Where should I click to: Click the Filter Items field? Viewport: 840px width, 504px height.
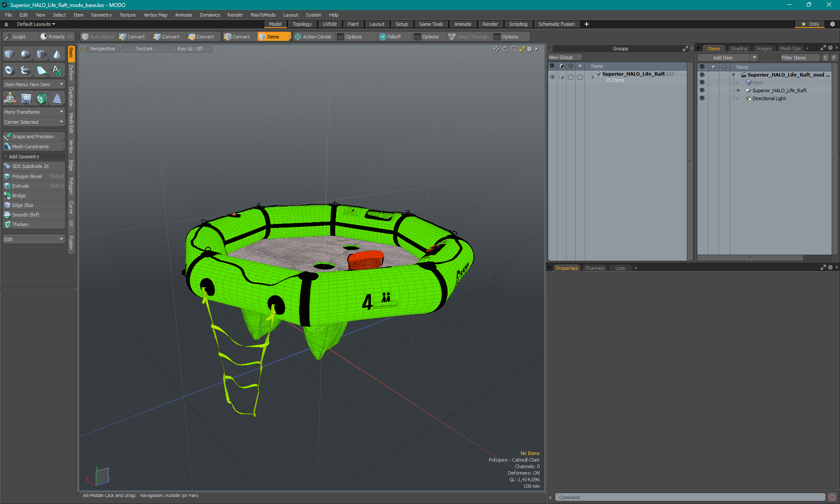[x=800, y=58]
